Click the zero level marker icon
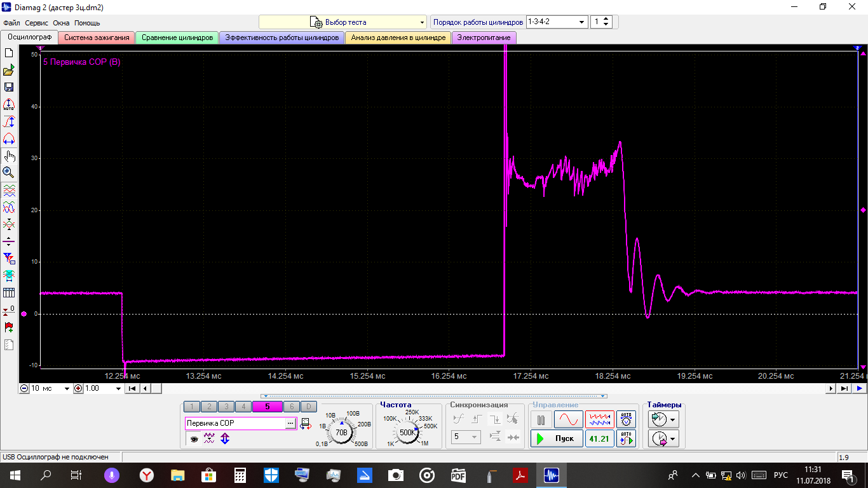This screenshot has height=488, width=868. [9, 310]
